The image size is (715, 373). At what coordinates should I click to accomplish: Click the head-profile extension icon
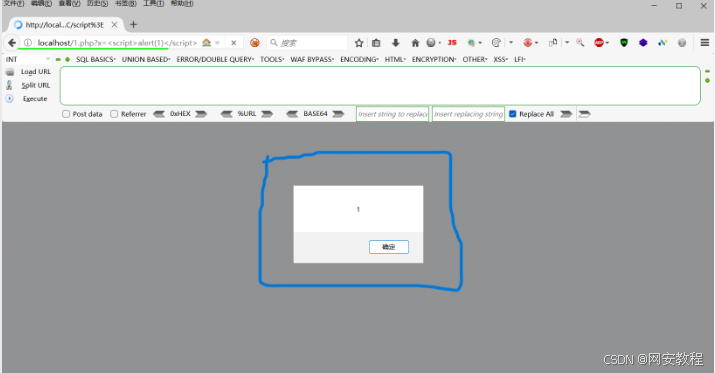pos(496,43)
